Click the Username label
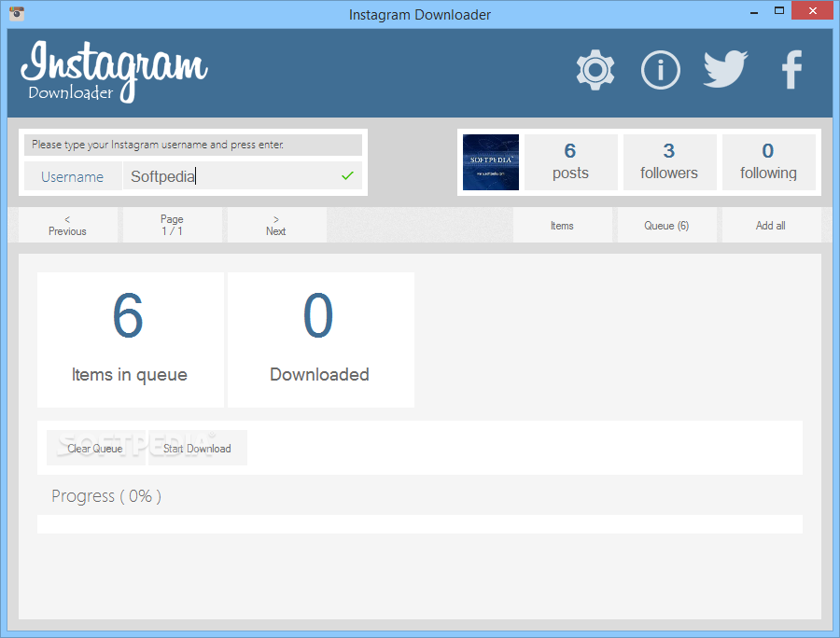This screenshot has height=638, width=840. tap(72, 176)
